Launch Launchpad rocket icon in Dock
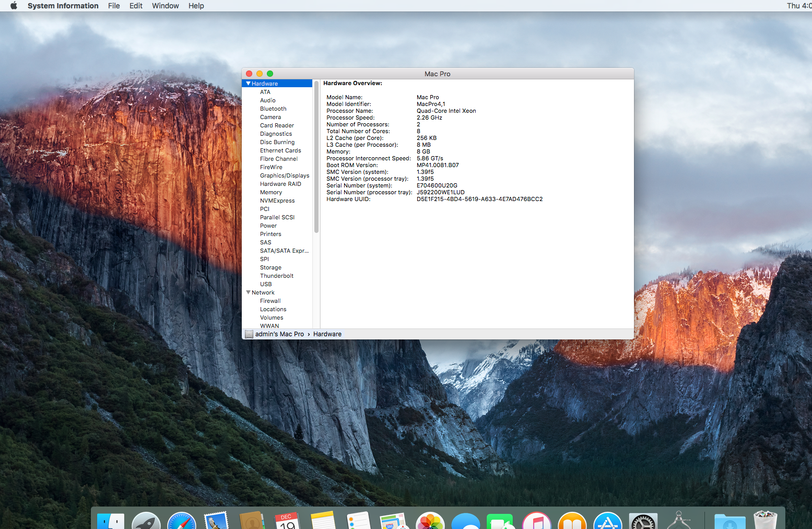Viewport: 812px width, 529px height. click(146, 521)
